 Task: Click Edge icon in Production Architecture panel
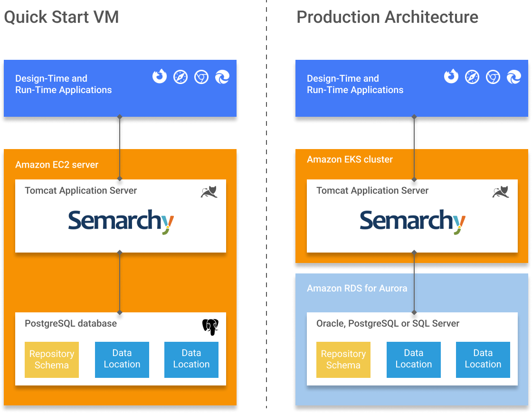pos(514,77)
